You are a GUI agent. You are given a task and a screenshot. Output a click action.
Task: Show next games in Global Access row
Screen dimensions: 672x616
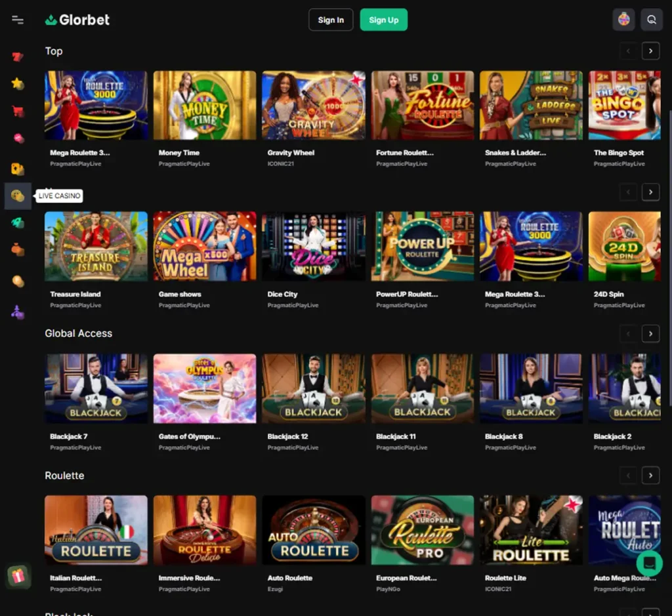tap(650, 333)
